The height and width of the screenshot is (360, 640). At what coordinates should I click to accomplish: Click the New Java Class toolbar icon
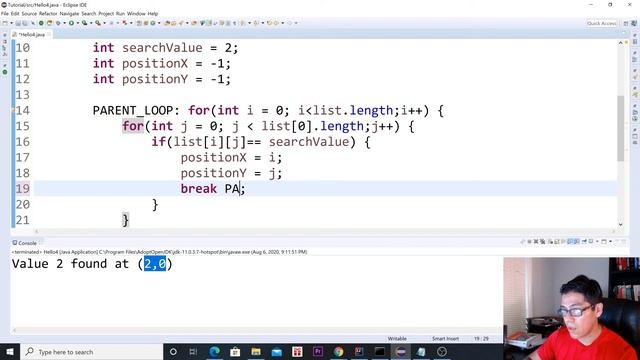[x=153, y=23]
